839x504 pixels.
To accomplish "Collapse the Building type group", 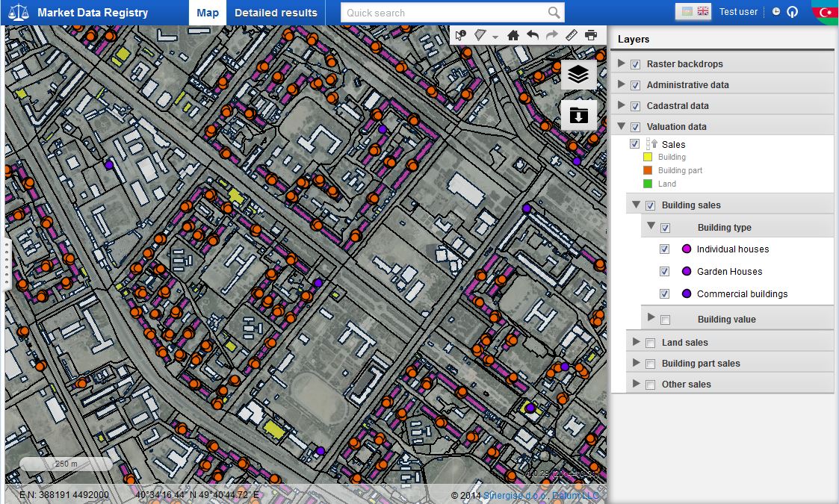I will coord(651,225).
